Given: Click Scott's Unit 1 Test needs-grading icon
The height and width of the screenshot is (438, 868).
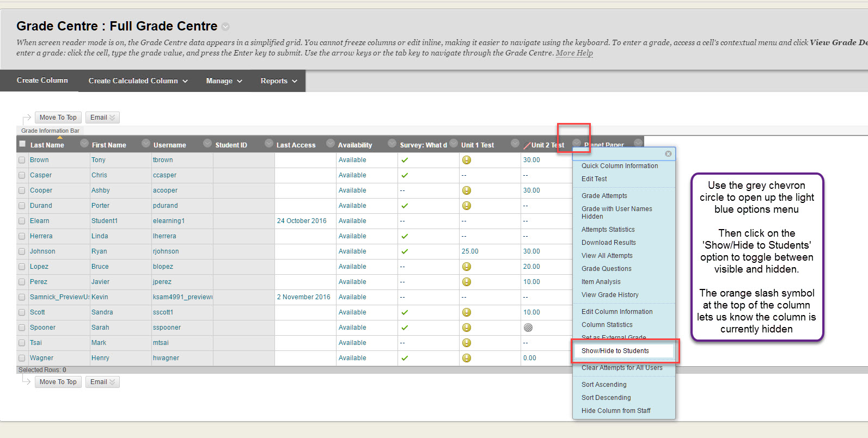Looking at the screenshot, I should pos(467,312).
